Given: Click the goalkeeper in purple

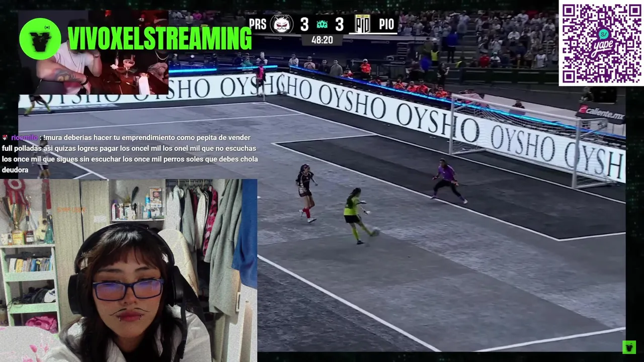Looking at the screenshot, I should click(449, 182).
